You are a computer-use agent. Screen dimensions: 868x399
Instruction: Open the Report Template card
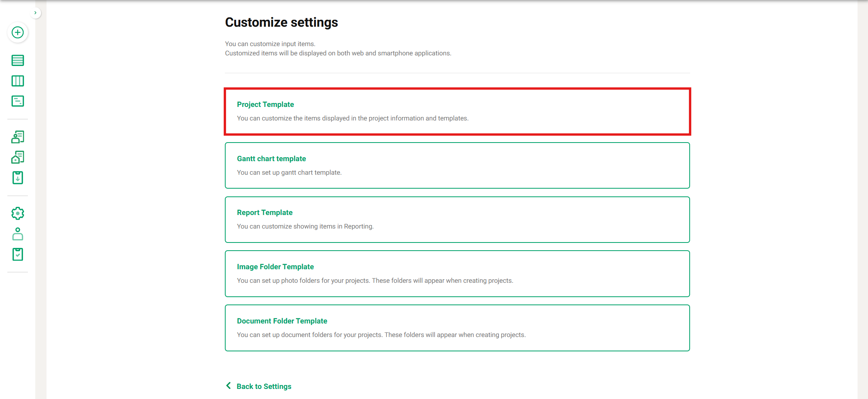pos(457,220)
